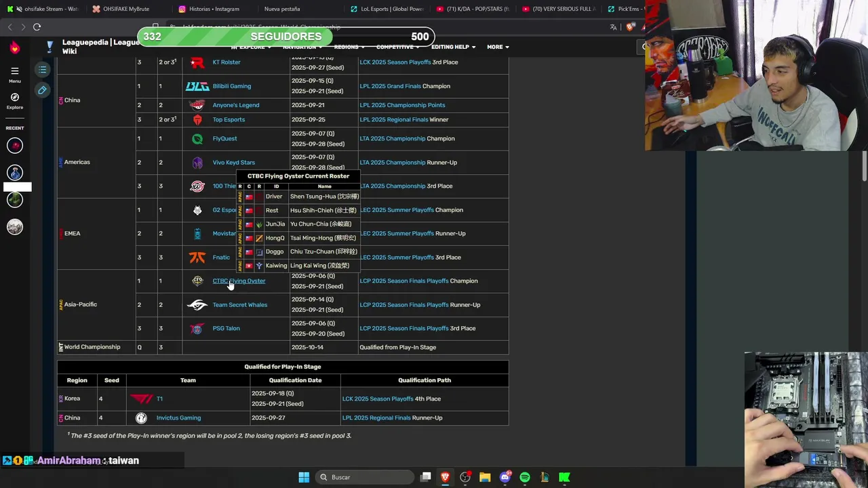The image size is (868, 488).
Task: Open the Brave Shields lion icon
Action: pyautogui.click(x=630, y=27)
